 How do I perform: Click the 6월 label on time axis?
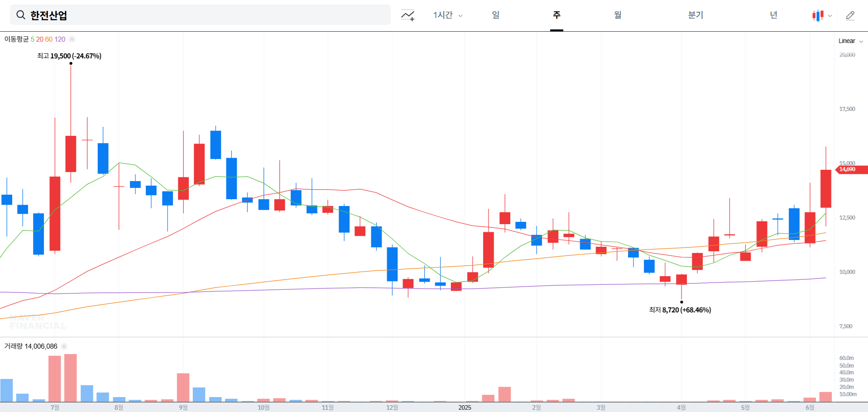click(x=810, y=407)
